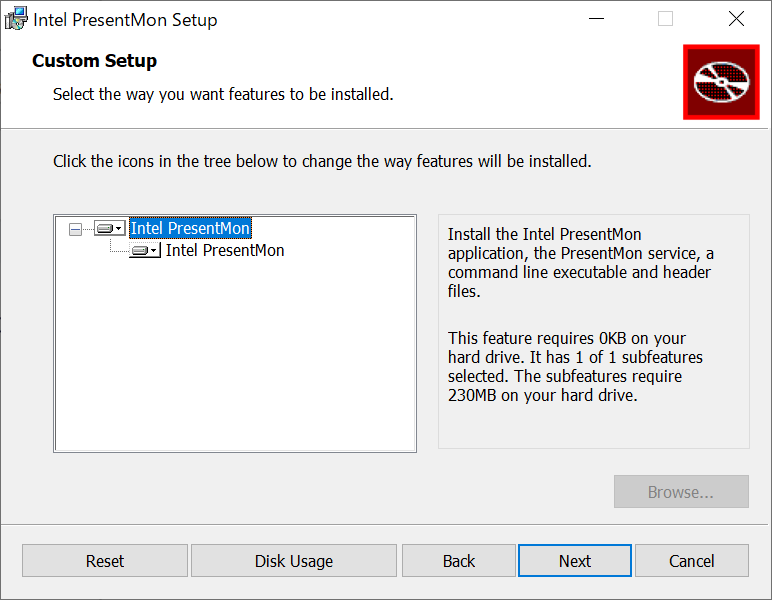Cancel the Intel PresentMon setup

coord(692,561)
